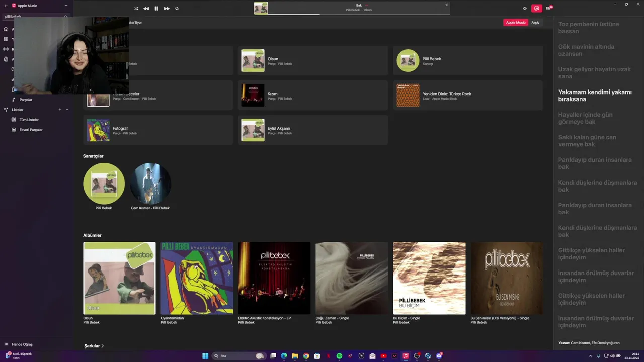The height and width of the screenshot is (362, 644).
Task: Open Parçalar in the sidebar
Action: click(x=26, y=100)
